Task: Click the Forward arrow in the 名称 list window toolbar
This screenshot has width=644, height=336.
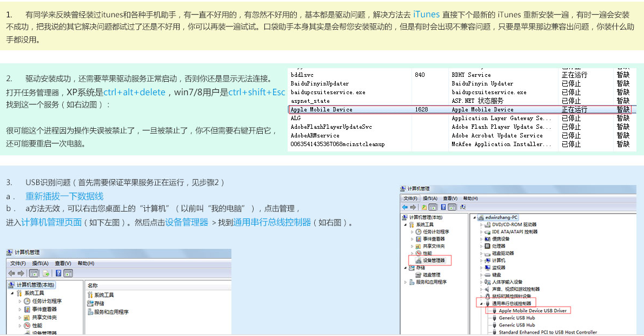Action: pos(21,273)
